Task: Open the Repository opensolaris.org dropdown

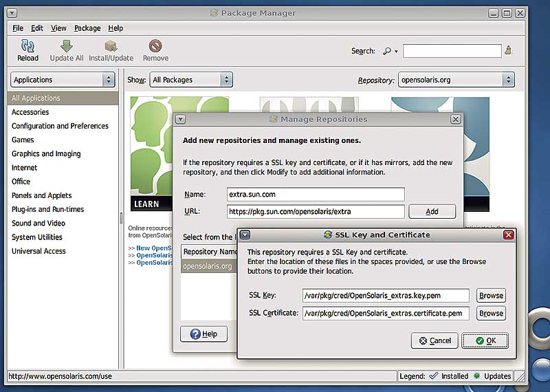Action: (456, 80)
